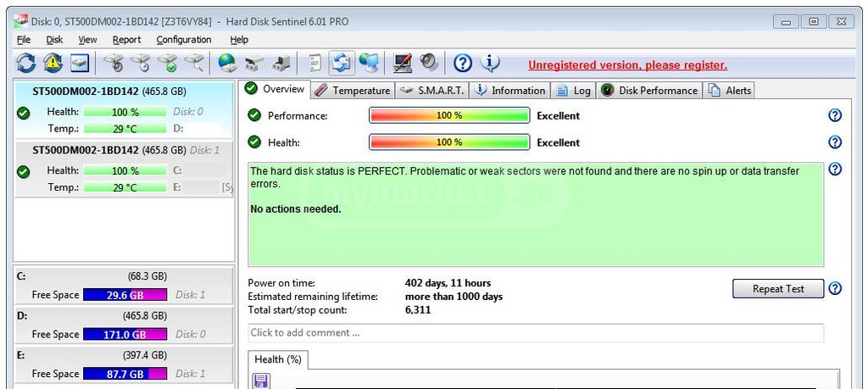This screenshot has width=868, height=389.
Task: Click the Unregistered version, please register link
Action: [x=627, y=65]
